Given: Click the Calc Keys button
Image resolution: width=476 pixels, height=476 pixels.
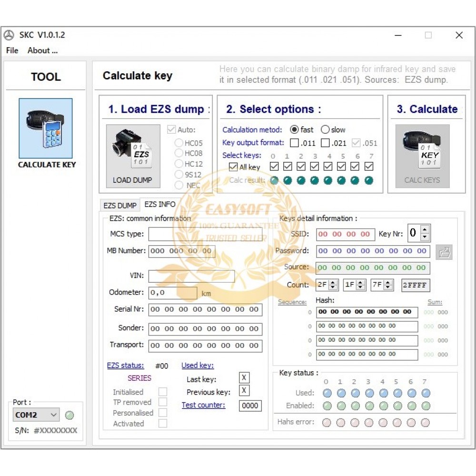Looking at the screenshot, I should 422,156.
